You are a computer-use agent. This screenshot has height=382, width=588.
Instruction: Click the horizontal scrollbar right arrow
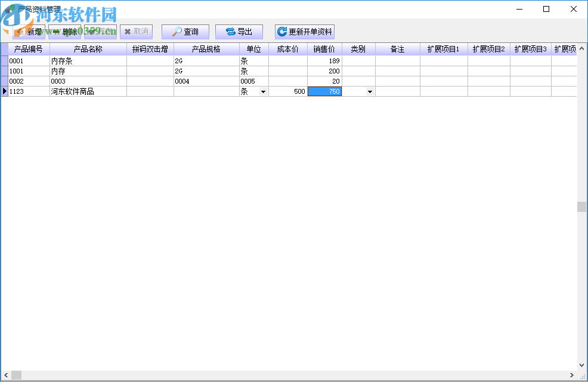(x=571, y=375)
